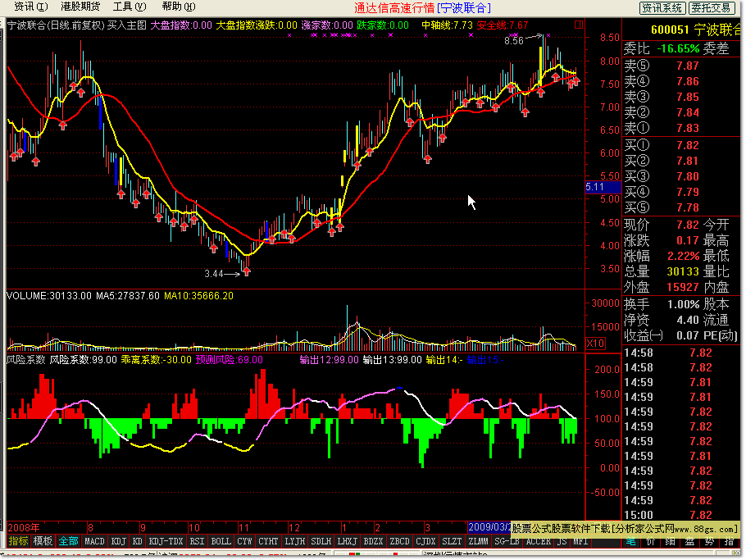
Task: Switch to the KD indicator
Action: pos(138,541)
